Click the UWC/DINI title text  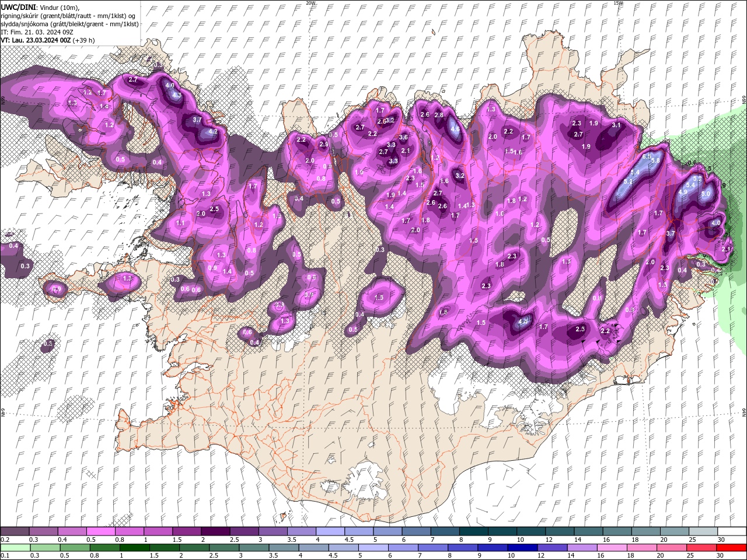18,6
